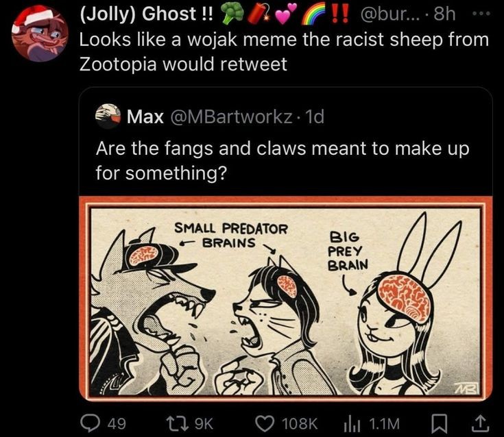Click Max's small avatar in quoted post
Image resolution: width=504 pixels, height=437 pixels.
pos(106,116)
